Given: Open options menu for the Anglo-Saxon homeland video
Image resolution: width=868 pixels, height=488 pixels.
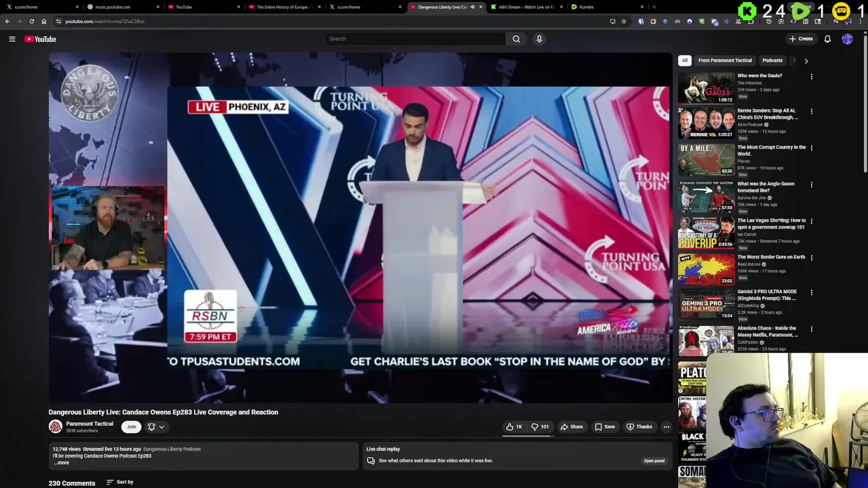Looking at the screenshot, I should (x=811, y=185).
